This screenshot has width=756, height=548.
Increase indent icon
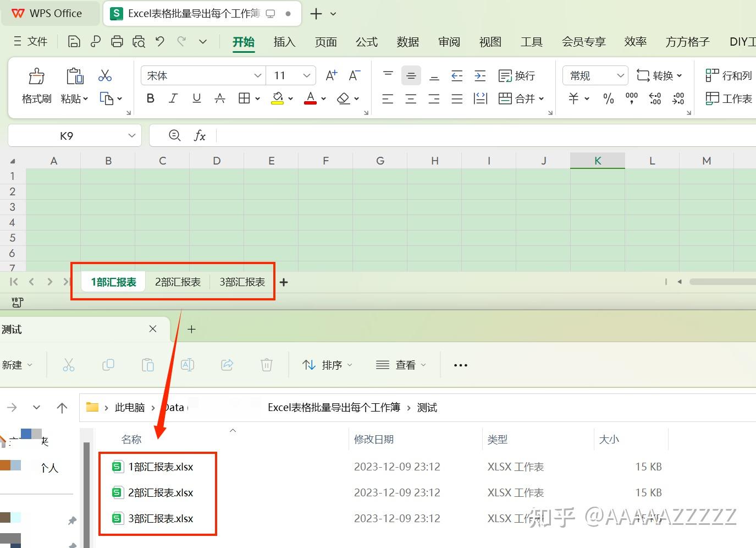[x=480, y=75]
